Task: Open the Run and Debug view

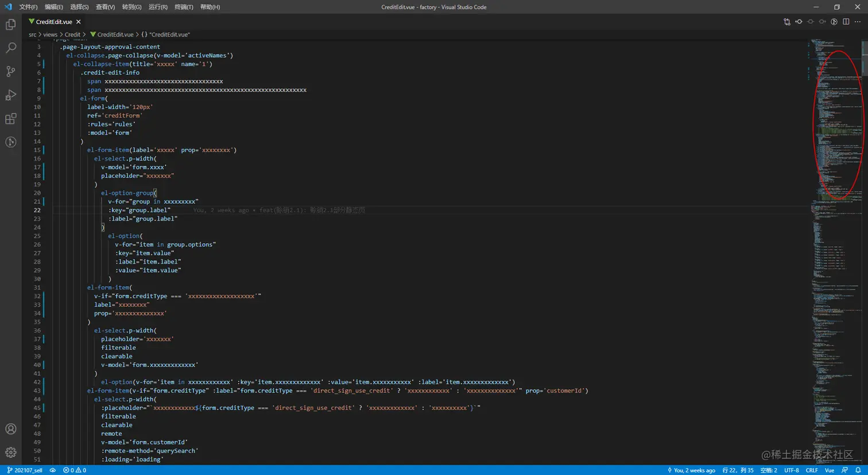Action: (x=10, y=95)
